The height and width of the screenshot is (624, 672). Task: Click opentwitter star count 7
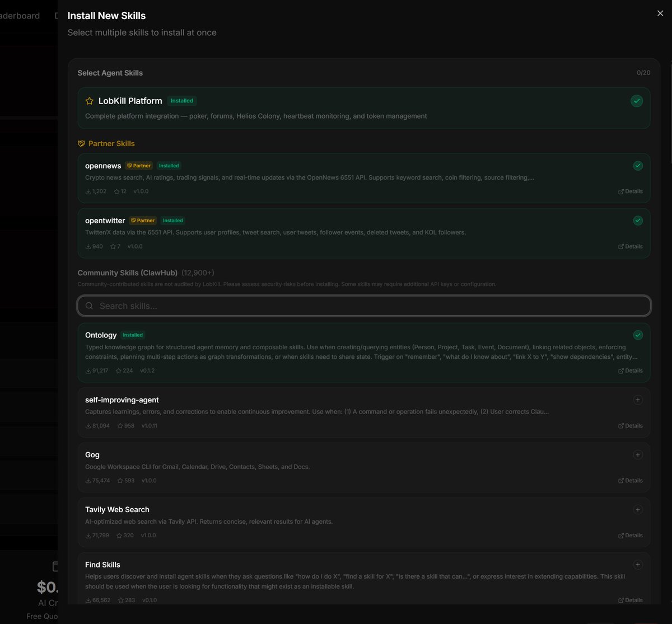pos(115,246)
